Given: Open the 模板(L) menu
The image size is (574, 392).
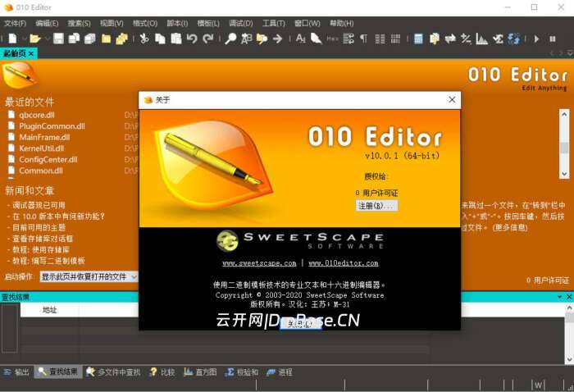Looking at the screenshot, I should pos(208,24).
